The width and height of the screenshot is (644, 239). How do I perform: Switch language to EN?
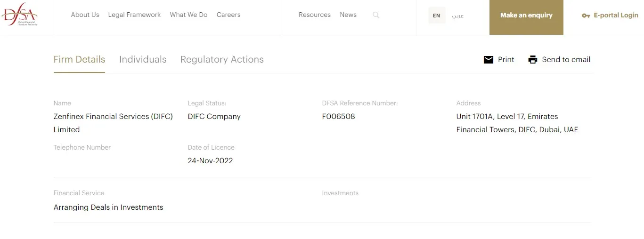(x=437, y=15)
